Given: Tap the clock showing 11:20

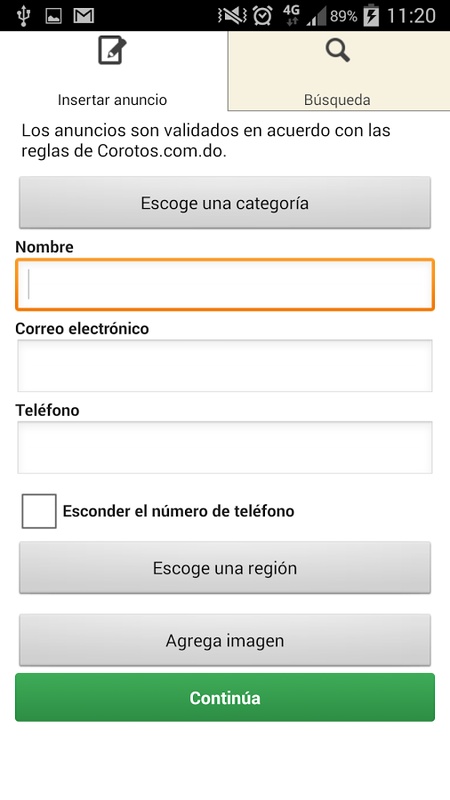Looking at the screenshot, I should tap(411, 16).
